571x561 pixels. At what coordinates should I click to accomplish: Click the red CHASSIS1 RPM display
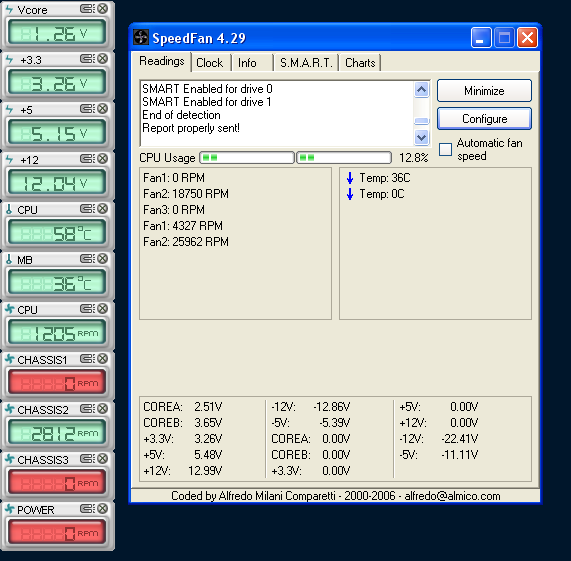[56, 383]
